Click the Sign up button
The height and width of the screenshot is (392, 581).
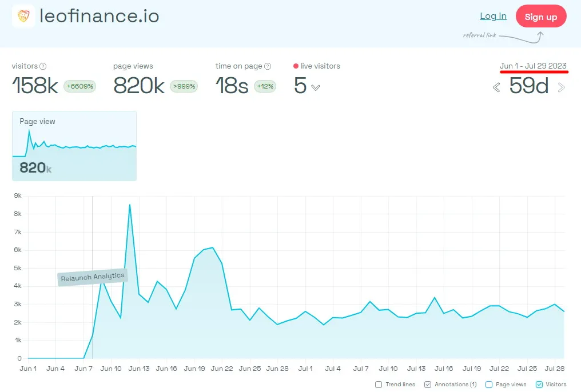pyautogui.click(x=541, y=17)
